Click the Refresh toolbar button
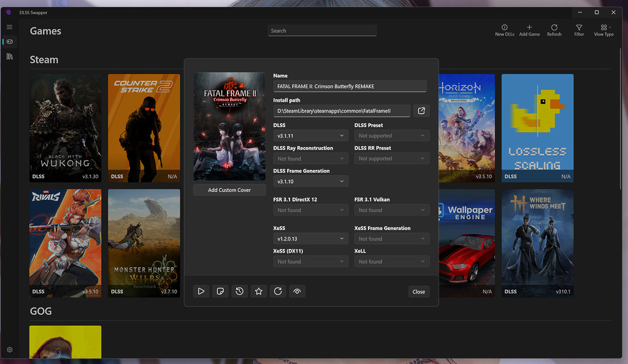The image size is (628, 364). click(554, 30)
